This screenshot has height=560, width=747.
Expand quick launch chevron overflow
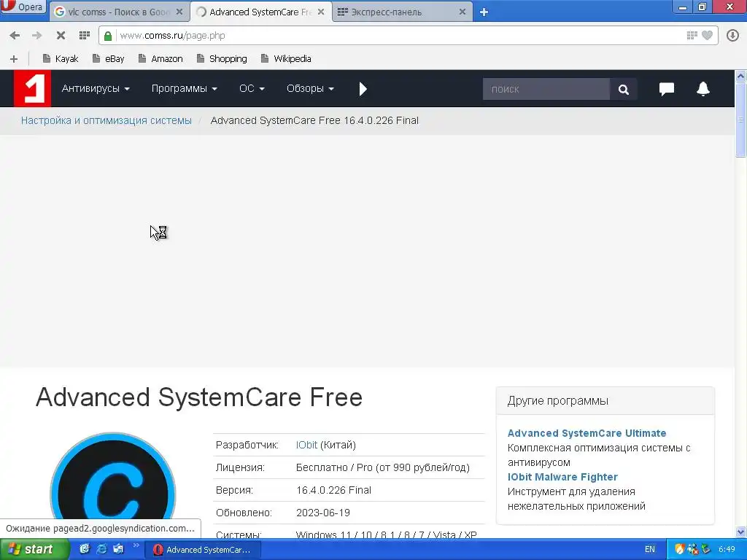pos(136,545)
